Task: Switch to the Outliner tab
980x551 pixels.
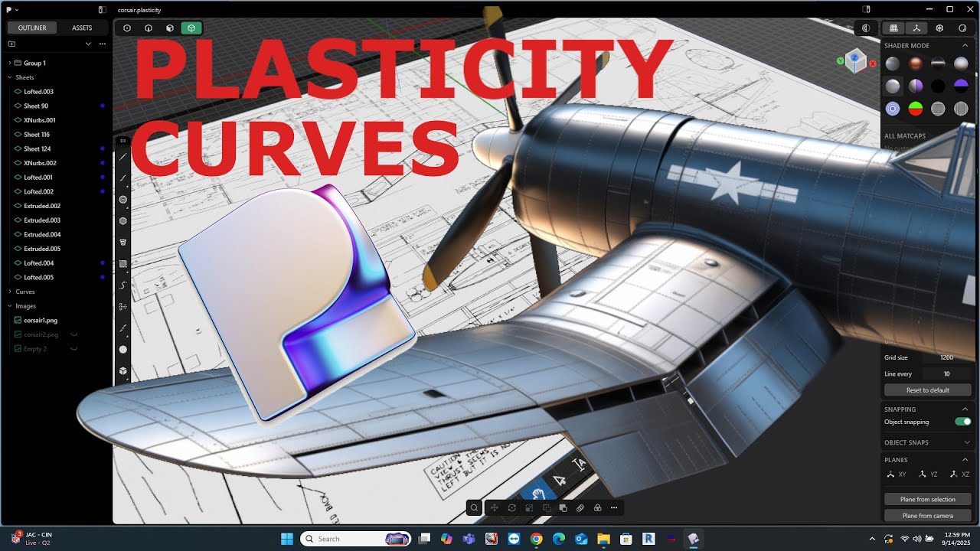Action: pyautogui.click(x=32, y=28)
